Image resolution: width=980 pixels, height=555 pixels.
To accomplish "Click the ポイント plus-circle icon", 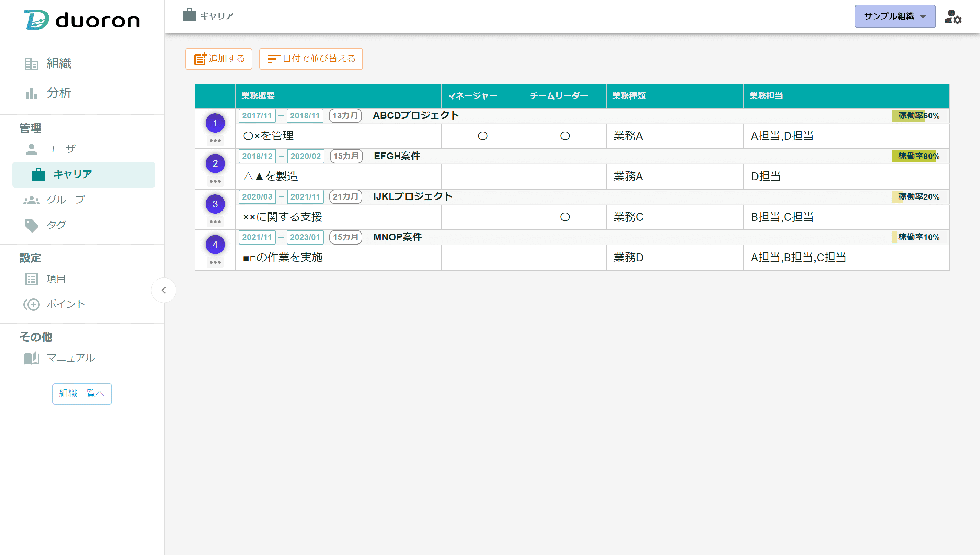I will (x=31, y=304).
